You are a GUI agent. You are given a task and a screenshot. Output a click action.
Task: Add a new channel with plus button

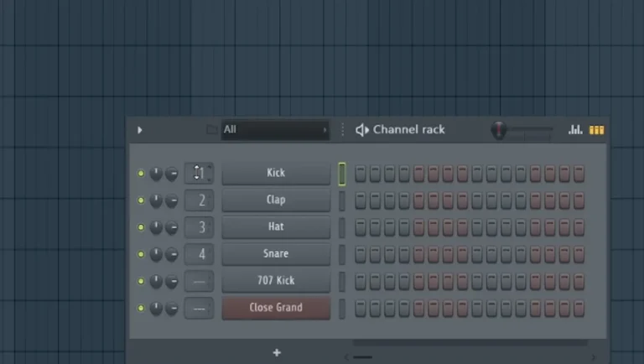point(277,352)
